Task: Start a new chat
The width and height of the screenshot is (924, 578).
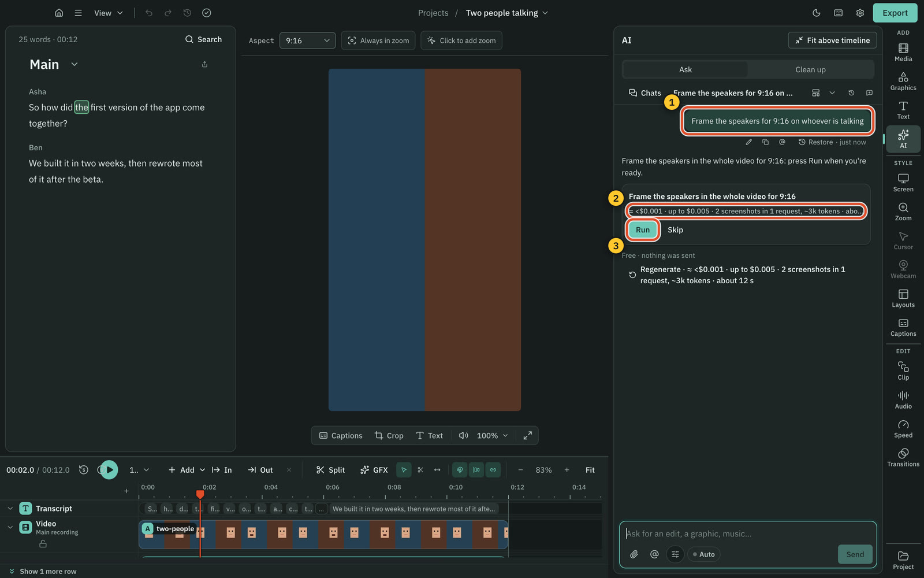Action: click(869, 92)
